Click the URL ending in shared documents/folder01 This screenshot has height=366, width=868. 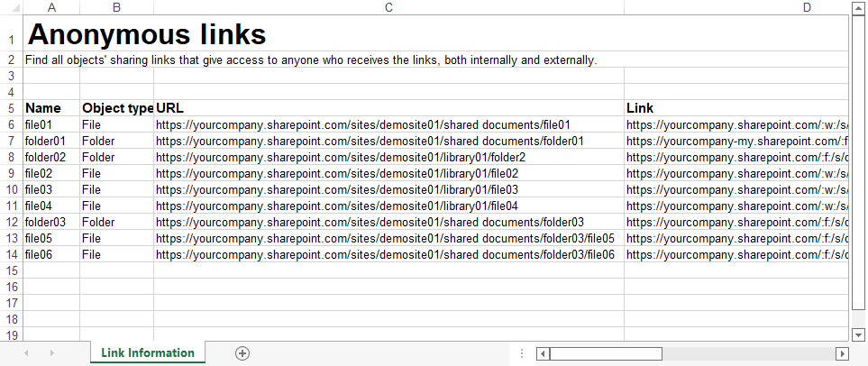(389, 141)
